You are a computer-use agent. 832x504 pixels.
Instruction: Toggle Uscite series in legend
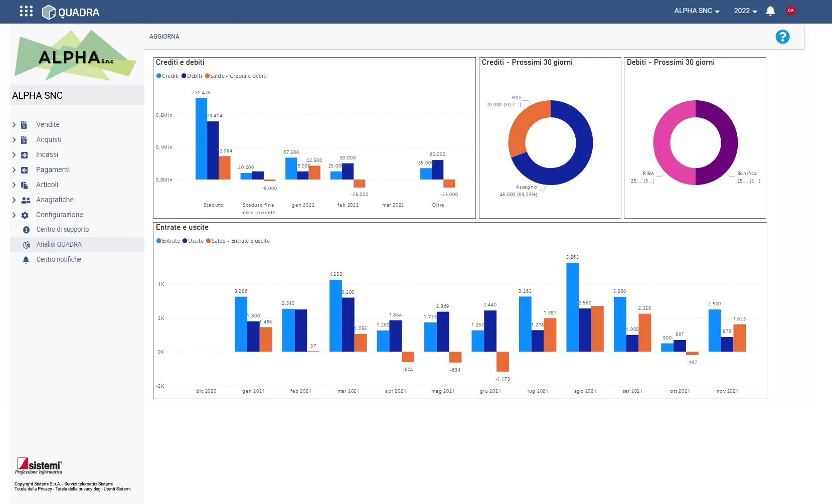[x=193, y=241]
